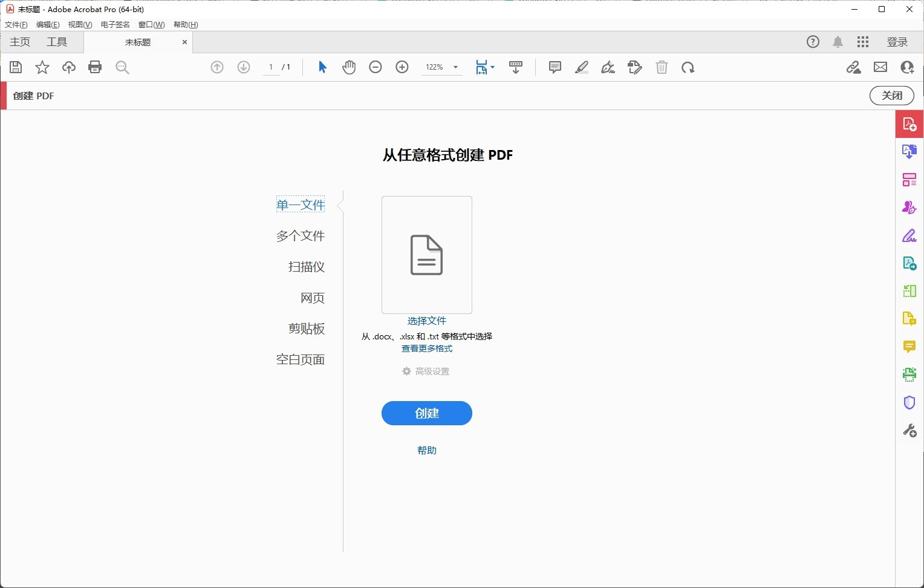Viewport: 924px width, 588px height.
Task: Select 单一文件 option
Action: [301, 204]
